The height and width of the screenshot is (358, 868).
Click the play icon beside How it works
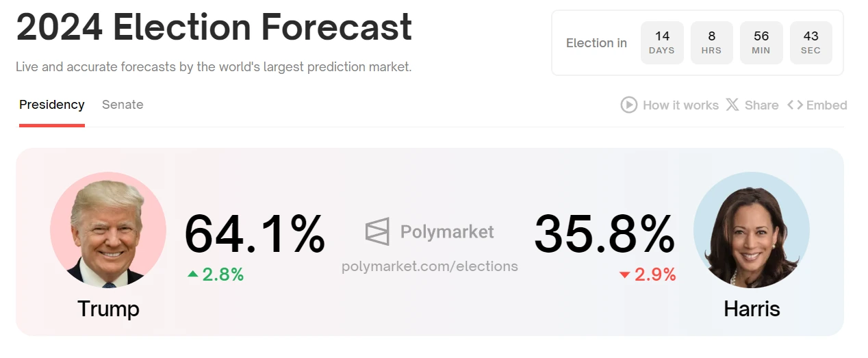[x=628, y=105]
